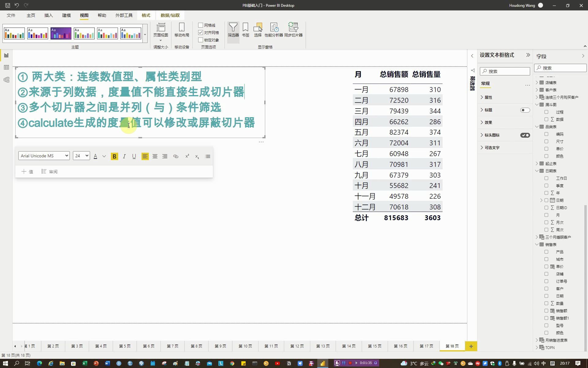Insert bulleted list in text box
Viewport: 588px width, 368px height.
[208, 156]
